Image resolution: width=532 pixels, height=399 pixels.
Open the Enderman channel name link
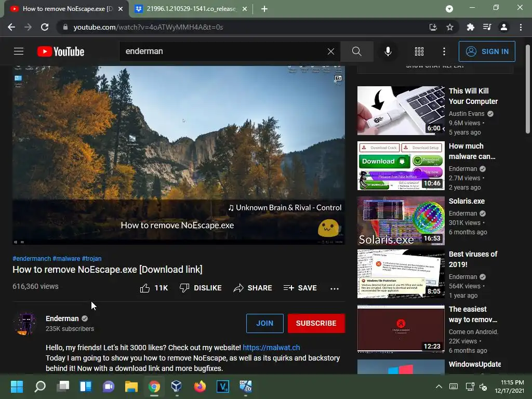[62, 318]
